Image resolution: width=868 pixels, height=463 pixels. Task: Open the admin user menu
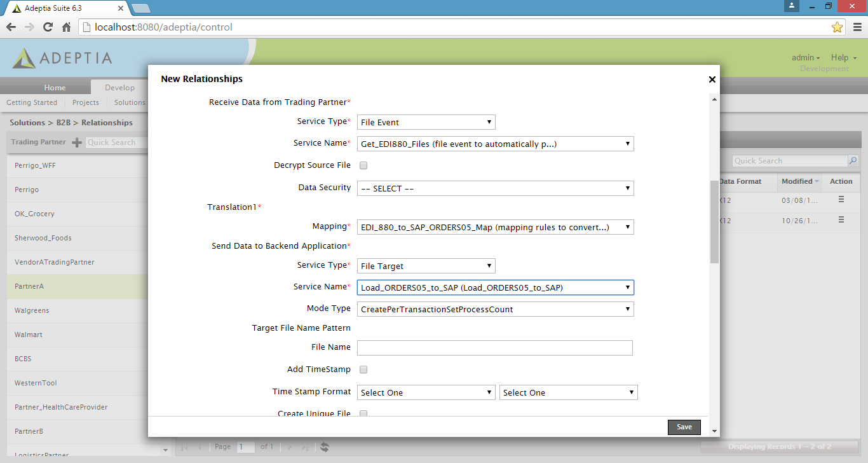(806, 58)
